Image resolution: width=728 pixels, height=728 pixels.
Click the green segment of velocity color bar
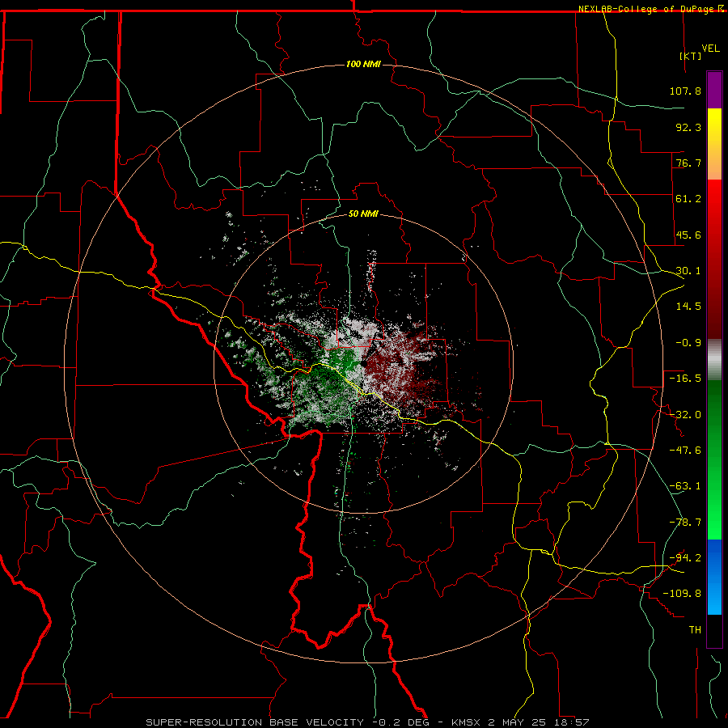[714, 459]
